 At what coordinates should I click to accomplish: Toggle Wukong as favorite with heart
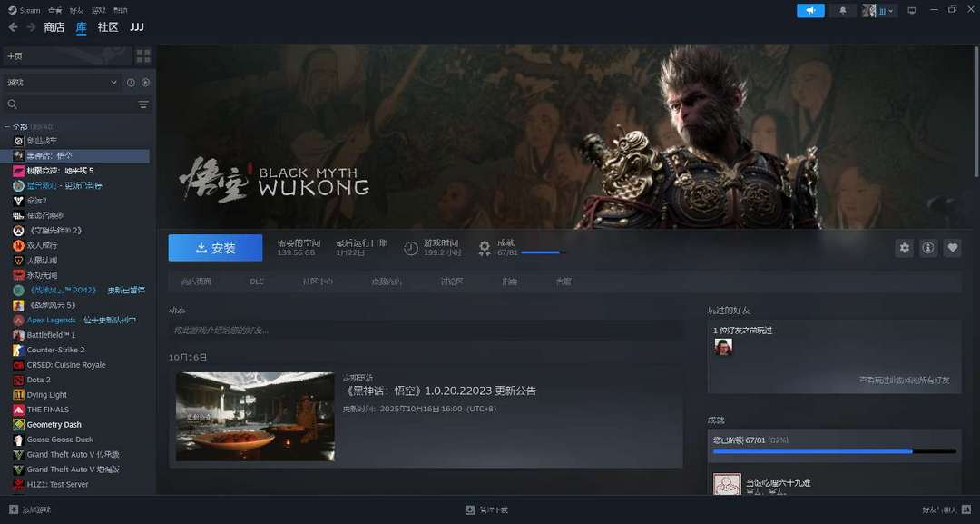click(952, 248)
